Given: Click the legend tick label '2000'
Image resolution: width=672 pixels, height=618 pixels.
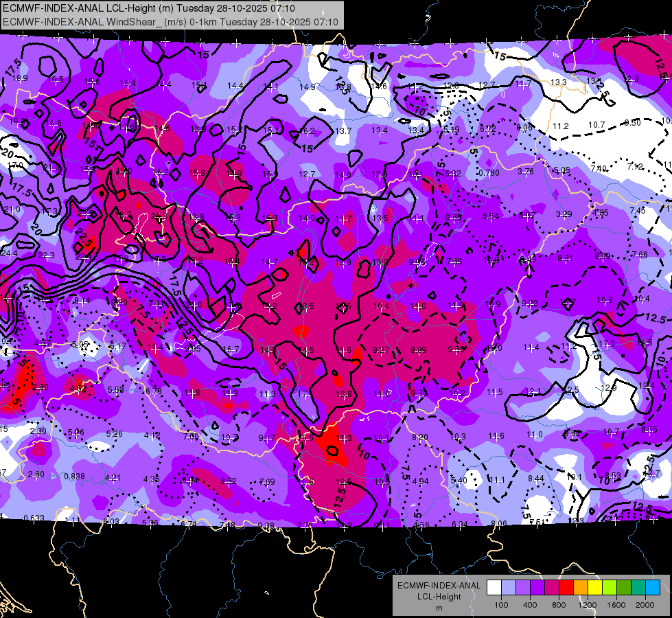Looking at the screenshot, I should (x=645, y=605).
